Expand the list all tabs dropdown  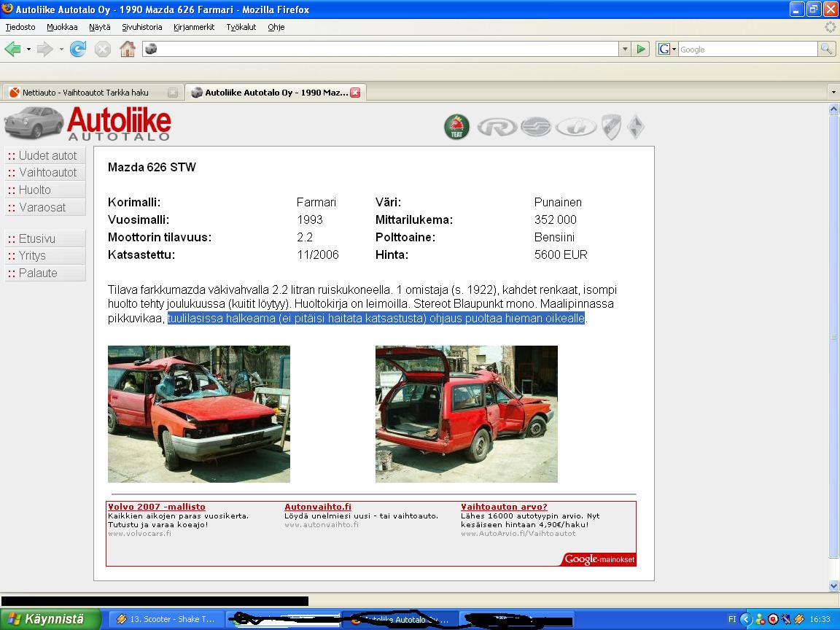(x=833, y=93)
